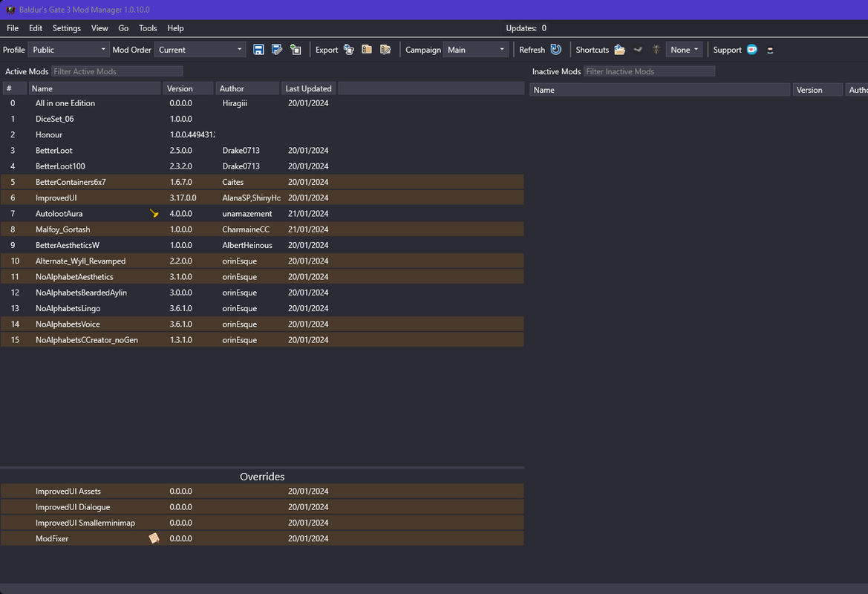This screenshot has height=594, width=868.
Task: Open the Go menu
Action: pos(123,28)
